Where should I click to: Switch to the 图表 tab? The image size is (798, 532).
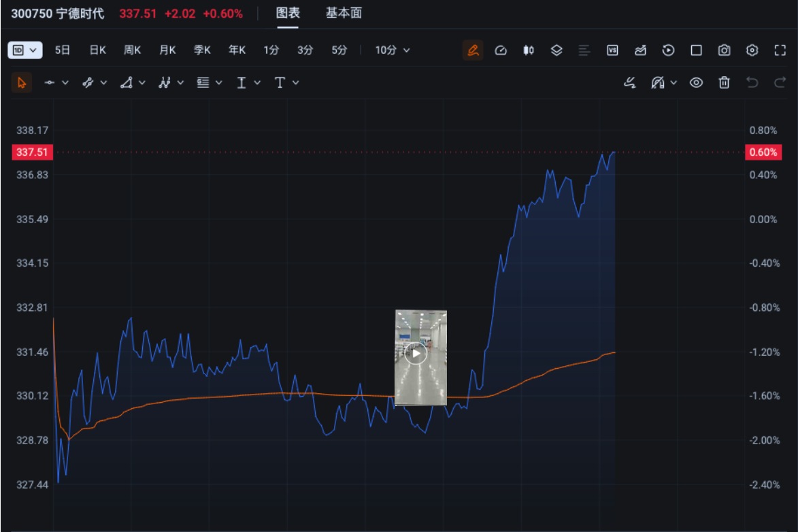[288, 13]
